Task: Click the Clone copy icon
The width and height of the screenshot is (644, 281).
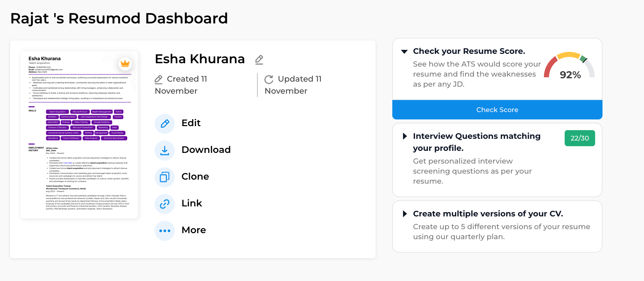Action: pyautogui.click(x=165, y=177)
